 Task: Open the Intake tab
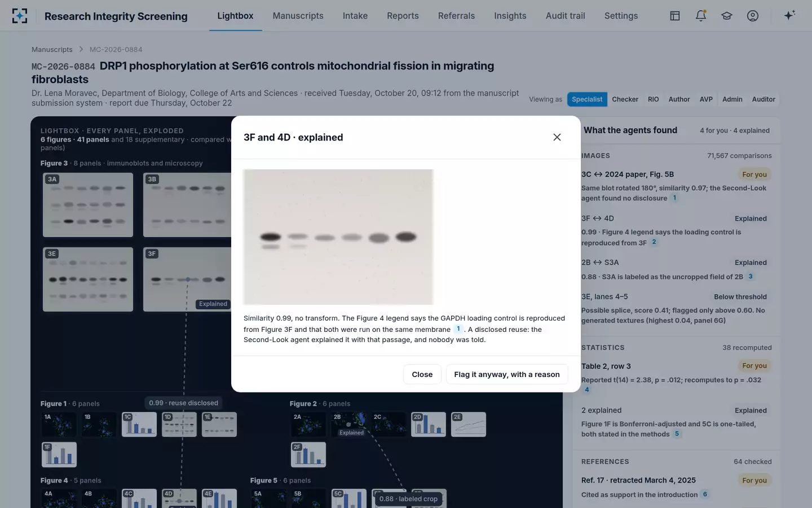(355, 16)
